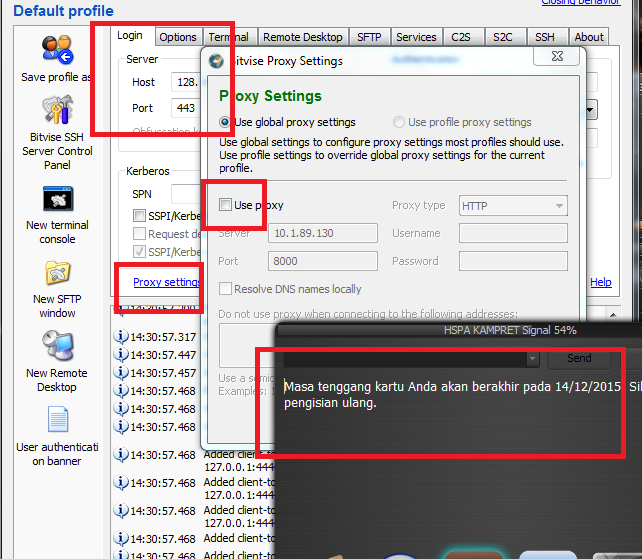Click the Default profile heading

coord(63,11)
